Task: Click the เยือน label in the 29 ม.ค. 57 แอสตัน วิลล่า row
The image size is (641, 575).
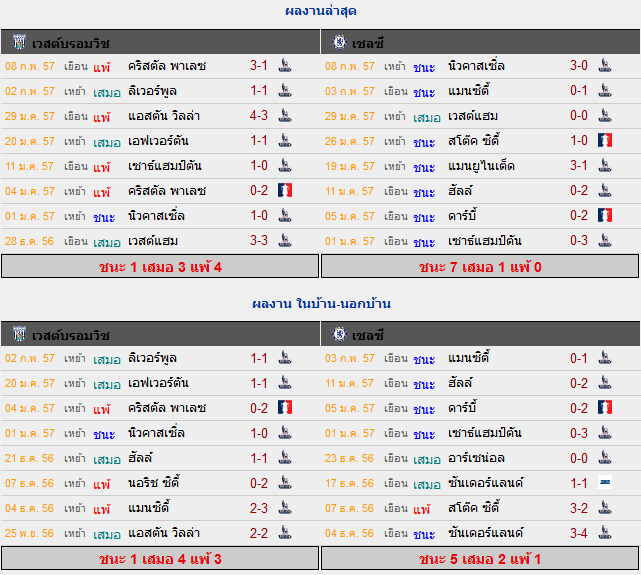Action: tap(76, 116)
